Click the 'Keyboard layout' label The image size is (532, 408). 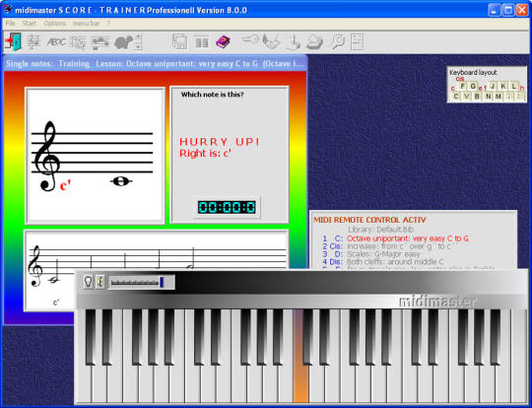click(473, 72)
